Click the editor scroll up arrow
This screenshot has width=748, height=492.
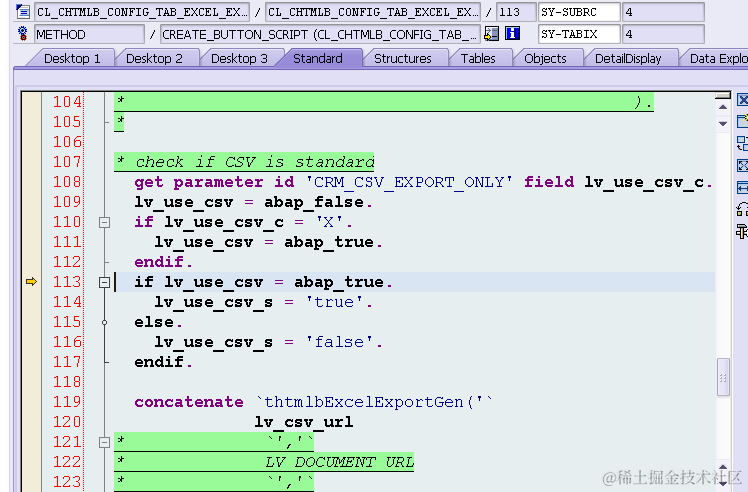[723, 107]
